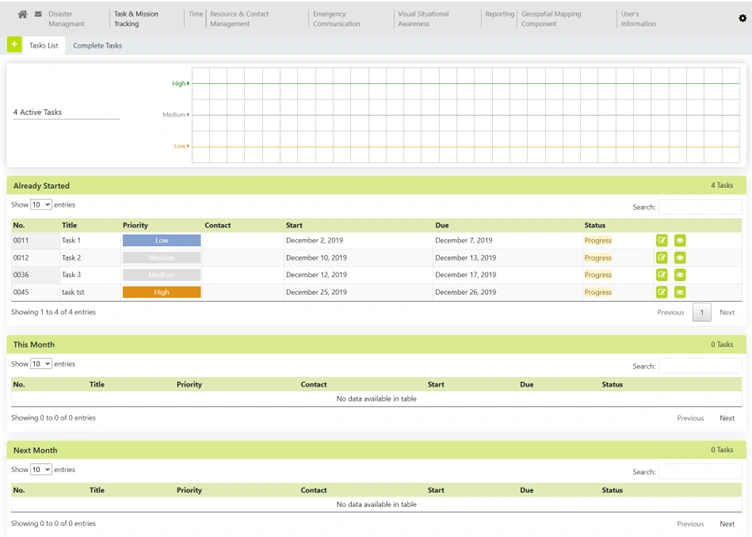
Task: Edit Task 1 using pencil icon
Action: (x=661, y=240)
